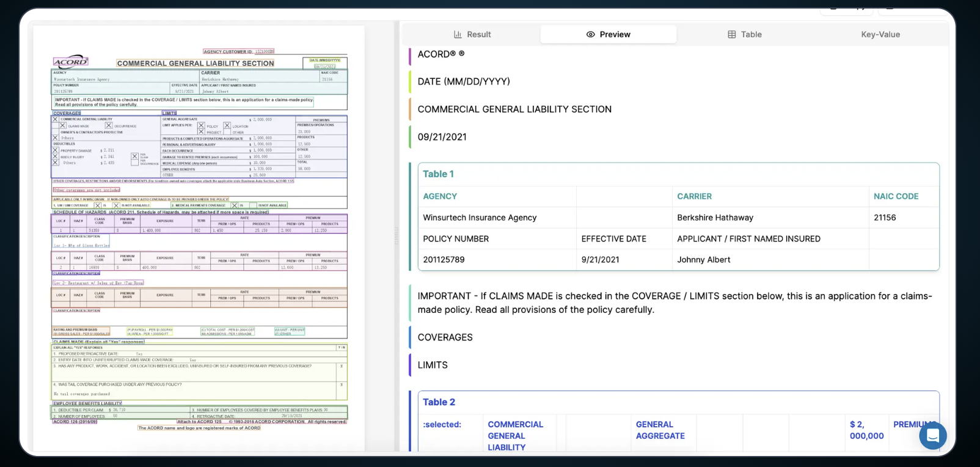Click the eye icon beside Preview
The height and width of the screenshot is (467, 980).
(x=590, y=34)
